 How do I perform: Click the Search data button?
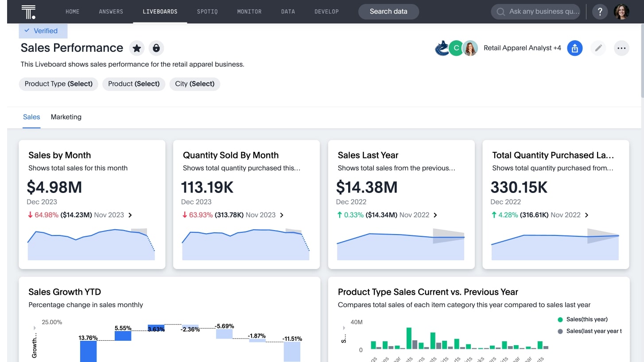pyautogui.click(x=388, y=12)
